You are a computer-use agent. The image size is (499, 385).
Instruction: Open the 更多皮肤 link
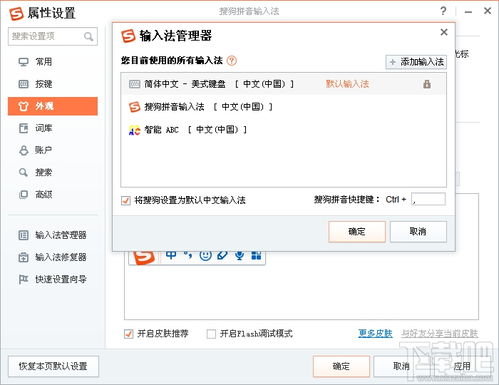[375, 333]
